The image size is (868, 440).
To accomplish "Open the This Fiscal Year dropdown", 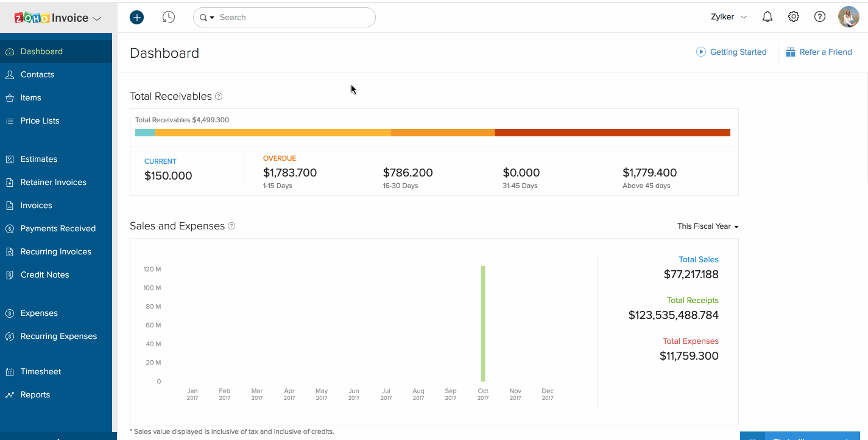I will tap(708, 226).
